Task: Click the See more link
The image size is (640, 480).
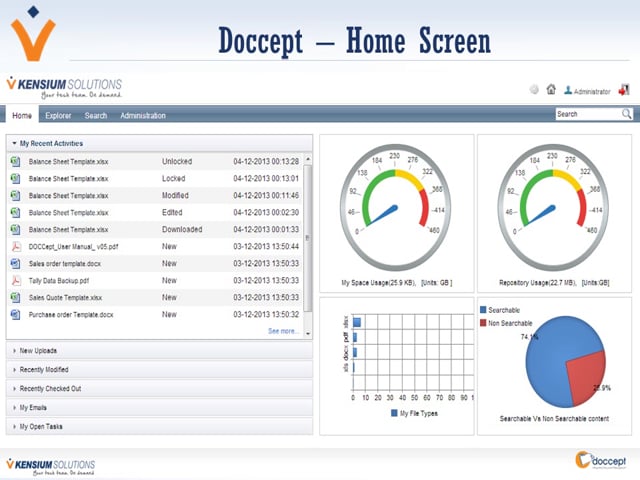Action: coord(283,331)
